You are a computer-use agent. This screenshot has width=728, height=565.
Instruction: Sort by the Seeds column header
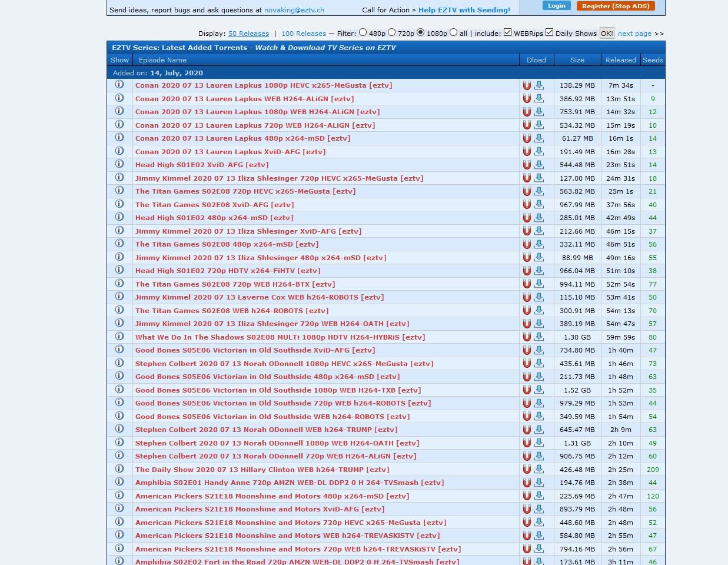pyautogui.click(x=652, y=59)
